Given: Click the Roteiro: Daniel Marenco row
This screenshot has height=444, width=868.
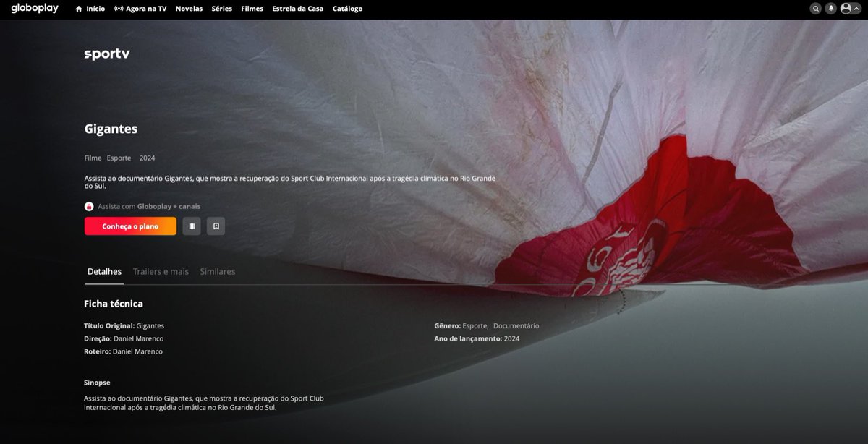Looking at the screenshot, I should [x=123, y=351].
